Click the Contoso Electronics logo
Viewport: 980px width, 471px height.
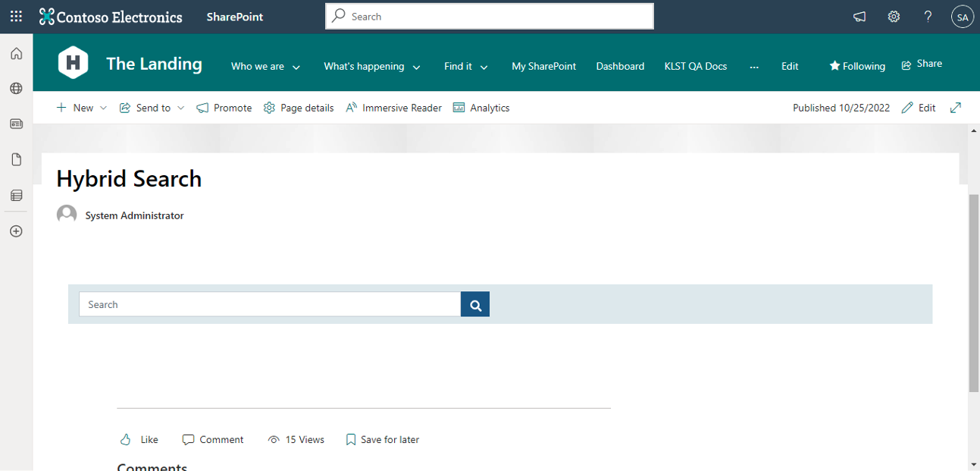point(111,17)
